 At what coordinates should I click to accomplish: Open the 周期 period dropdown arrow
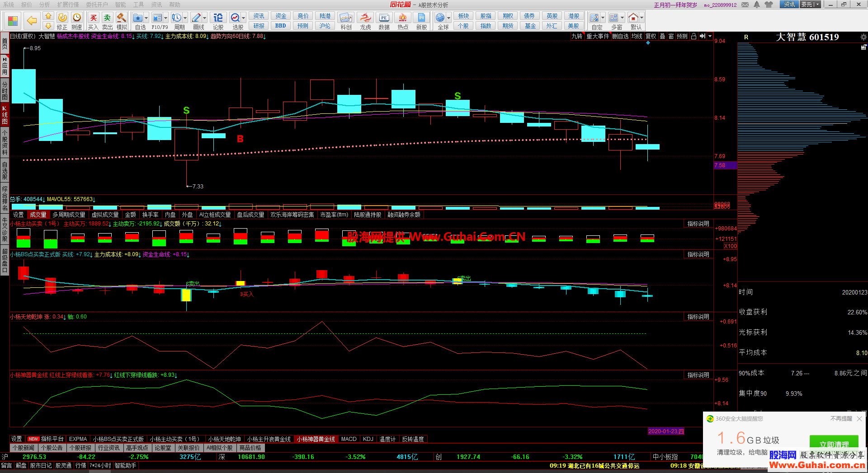pos(185,18)
